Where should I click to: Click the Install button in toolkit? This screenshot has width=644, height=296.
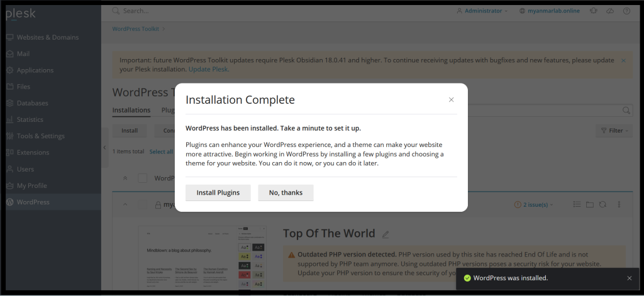point(130,131)
